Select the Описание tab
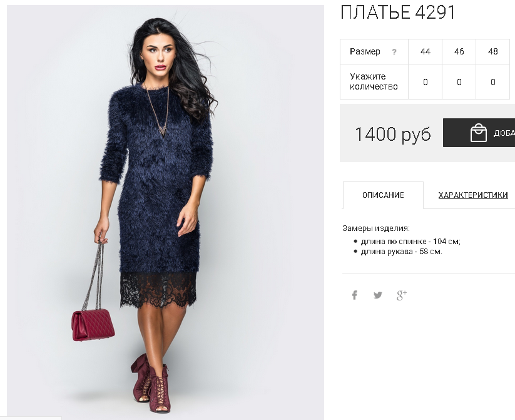This screenshot has width=515, height=420. coord(383,195)
